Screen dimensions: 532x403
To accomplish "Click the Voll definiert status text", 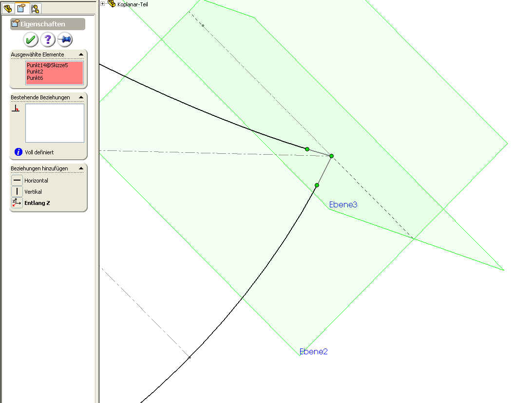I will [x=39, y=152].
